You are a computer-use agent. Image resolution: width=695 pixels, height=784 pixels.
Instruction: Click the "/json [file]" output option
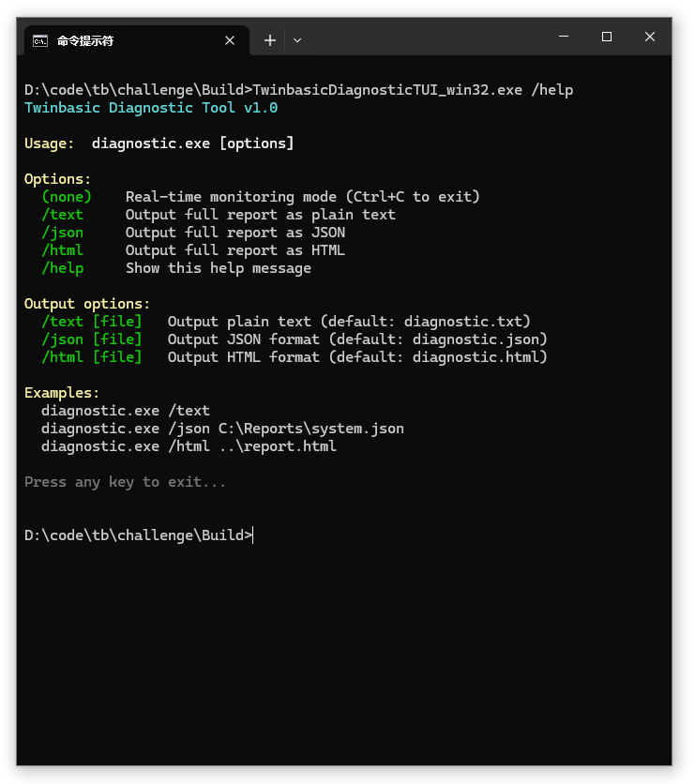(91, 339)
